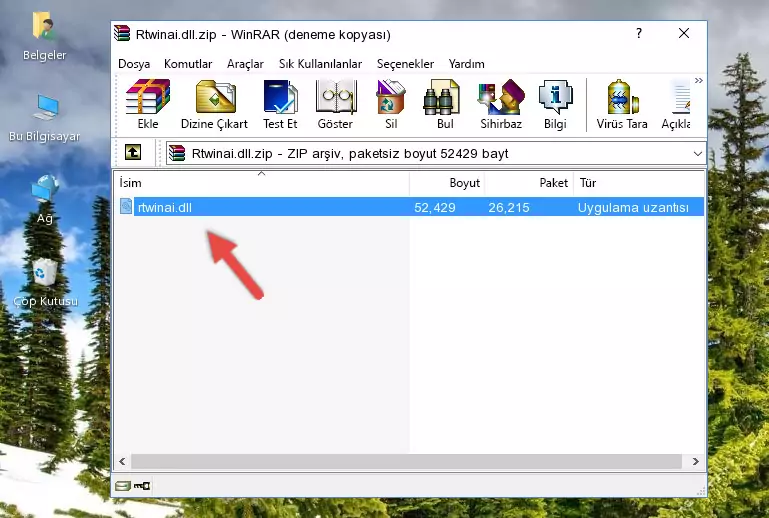
Task: Start Virüs Tara scan
Action: [x=622, y=104]
